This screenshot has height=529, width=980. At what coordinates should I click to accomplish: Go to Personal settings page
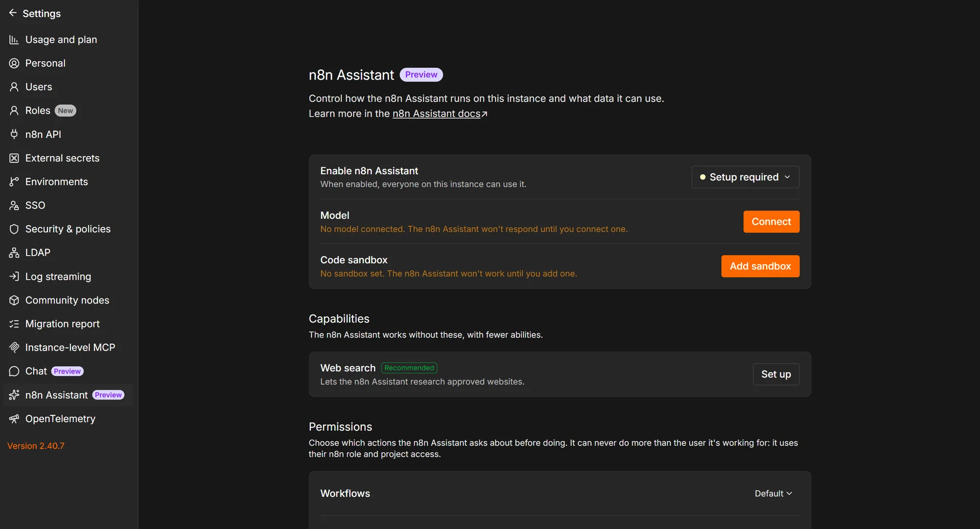coord(68,63)
